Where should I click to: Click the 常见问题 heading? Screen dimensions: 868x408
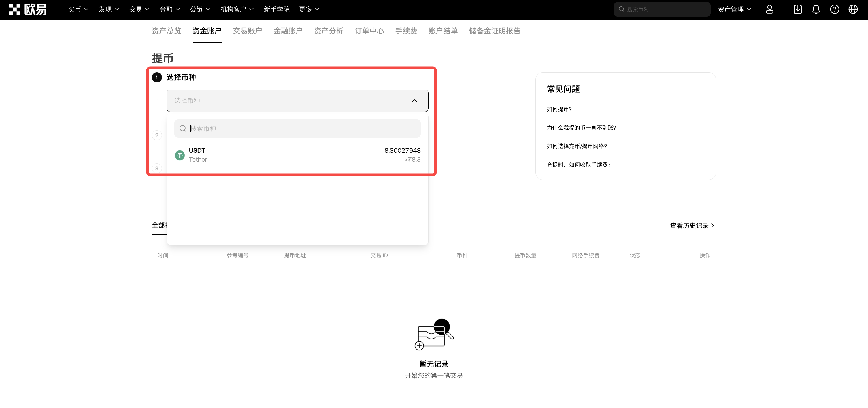(563, 89)
